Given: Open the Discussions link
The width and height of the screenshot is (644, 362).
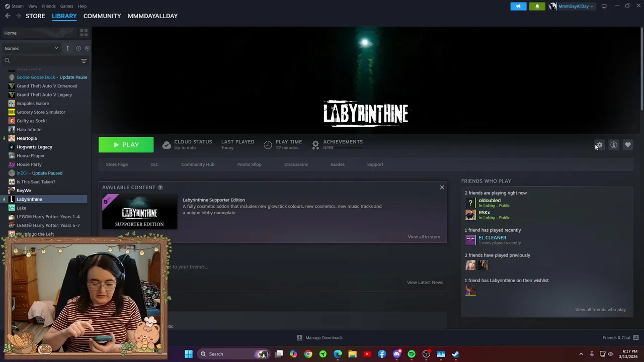Looking at the screenshot, I should [296, 164].
